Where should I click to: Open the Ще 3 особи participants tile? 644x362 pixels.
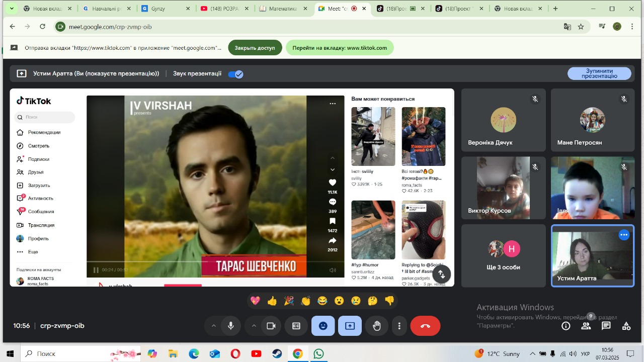click(x=504, y=256)
